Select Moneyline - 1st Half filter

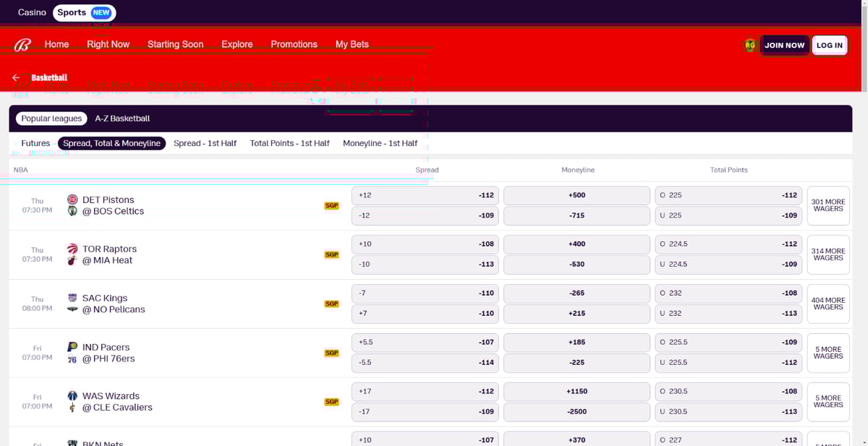click(380, 143)
